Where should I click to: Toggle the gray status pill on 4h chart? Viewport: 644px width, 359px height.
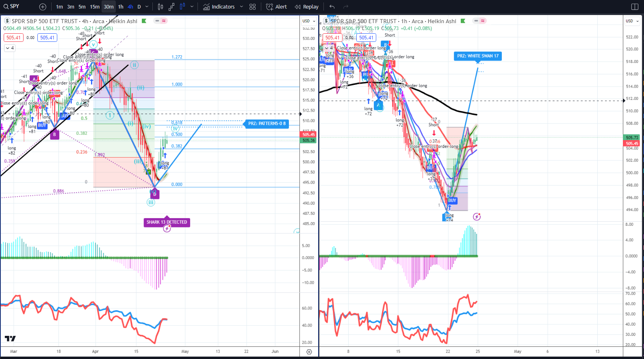click(x=157, y=21)
